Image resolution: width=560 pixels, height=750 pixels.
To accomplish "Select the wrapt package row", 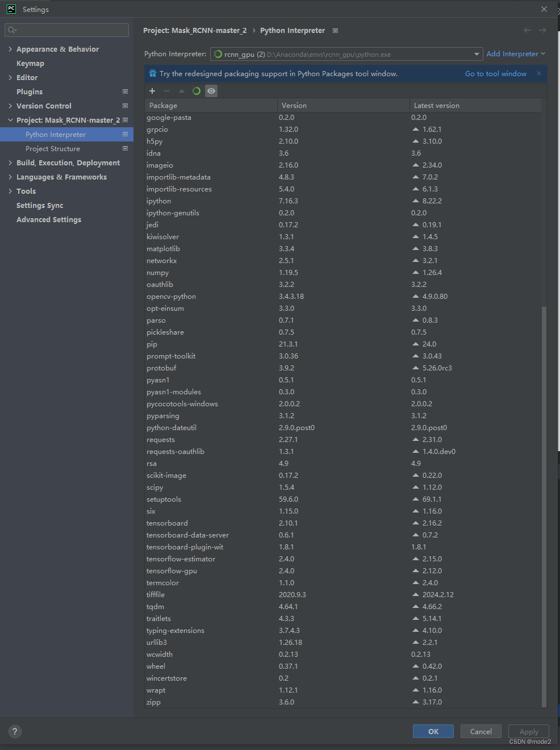I will coord(343,690).
